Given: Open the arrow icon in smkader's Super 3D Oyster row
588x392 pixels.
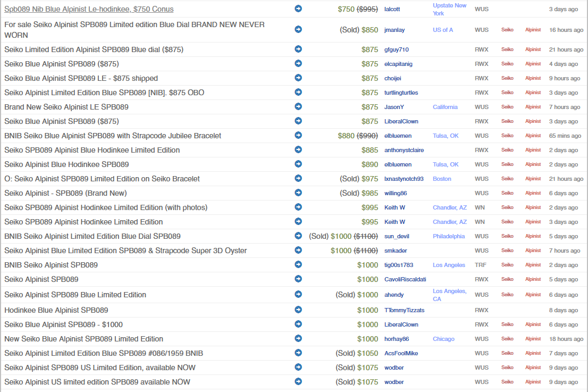Looking at the screenshot, I should coord(298,250).
